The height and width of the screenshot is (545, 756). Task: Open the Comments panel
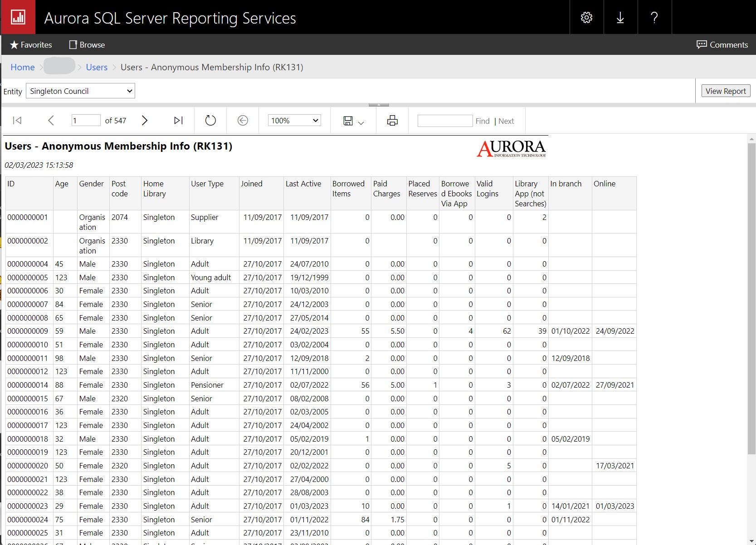[x=722, y=45]
